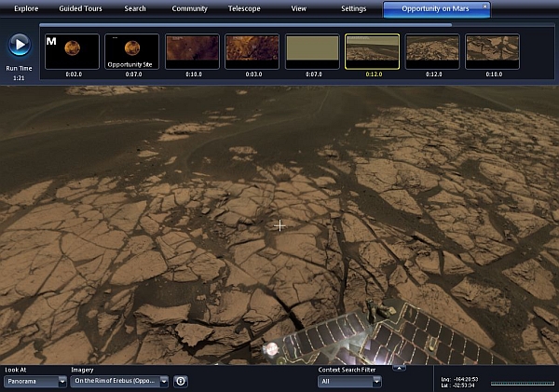Click the imagery info button
This screenshot has height=392, width=559.
click(181, 382)
